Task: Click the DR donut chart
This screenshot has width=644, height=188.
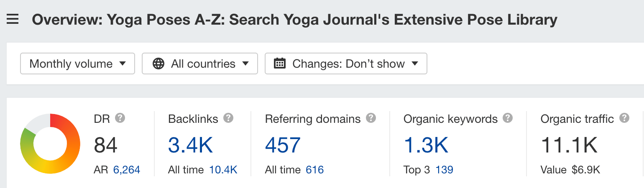Action: tap(50, 144)
